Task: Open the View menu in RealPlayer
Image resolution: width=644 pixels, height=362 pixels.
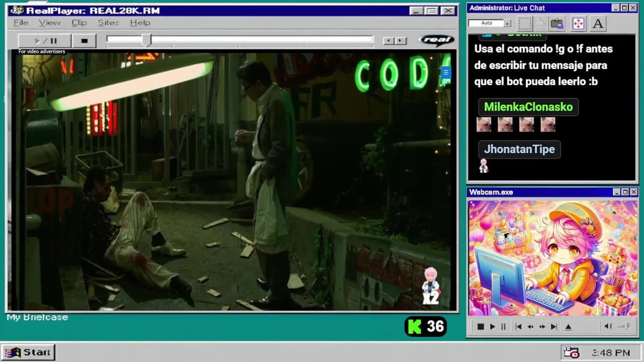Action: pos(50,23)
